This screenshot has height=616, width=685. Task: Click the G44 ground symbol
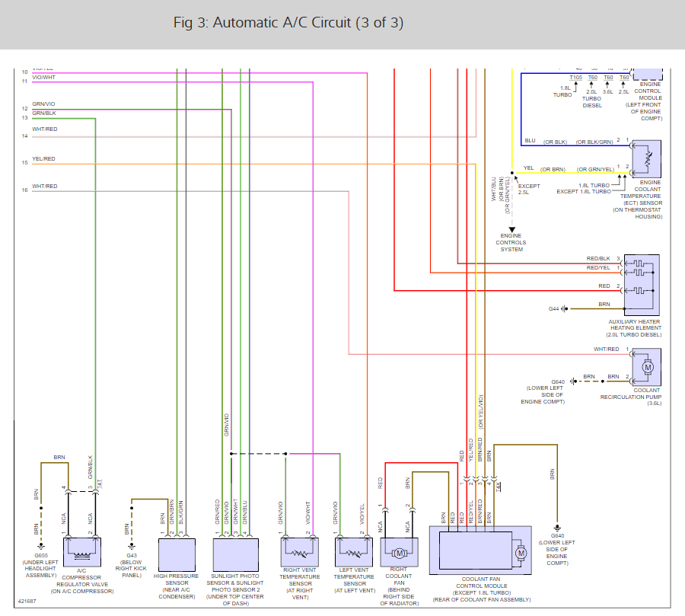(565, 308)
